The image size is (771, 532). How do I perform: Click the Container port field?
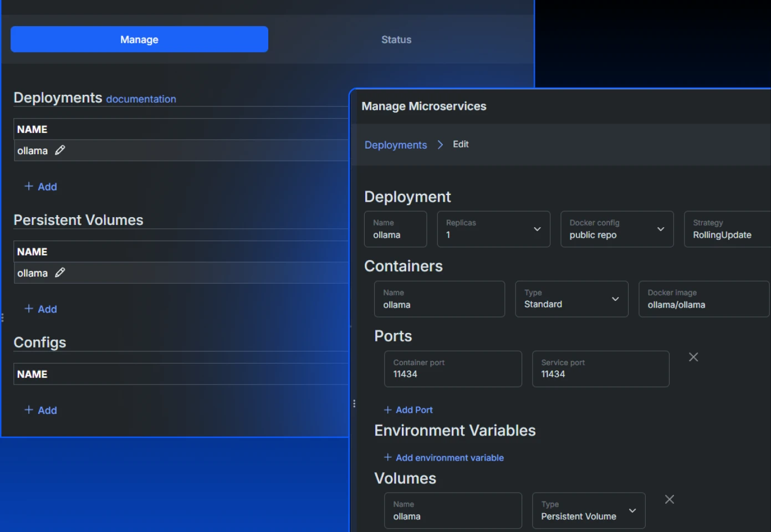pos(453,369)
